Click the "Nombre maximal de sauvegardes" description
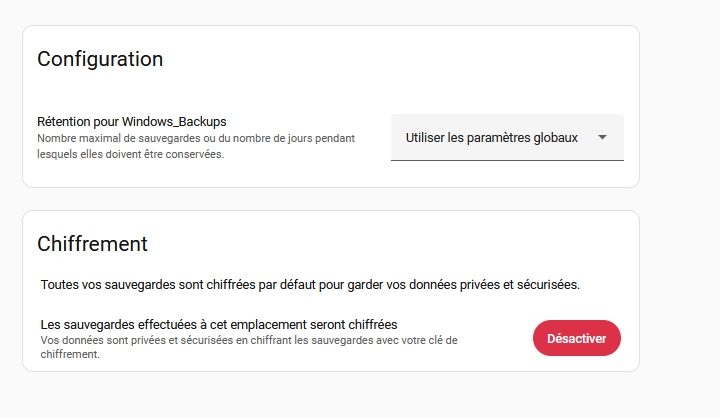 point(195,137)
